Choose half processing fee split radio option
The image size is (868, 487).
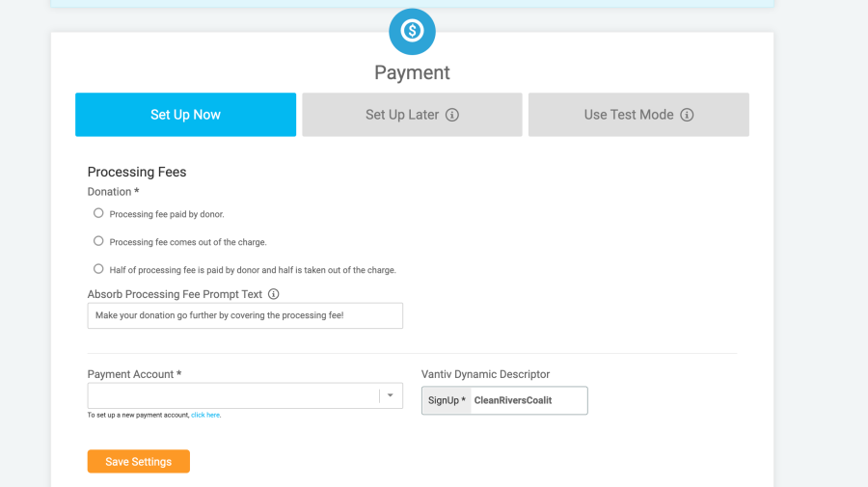(98, 268)
